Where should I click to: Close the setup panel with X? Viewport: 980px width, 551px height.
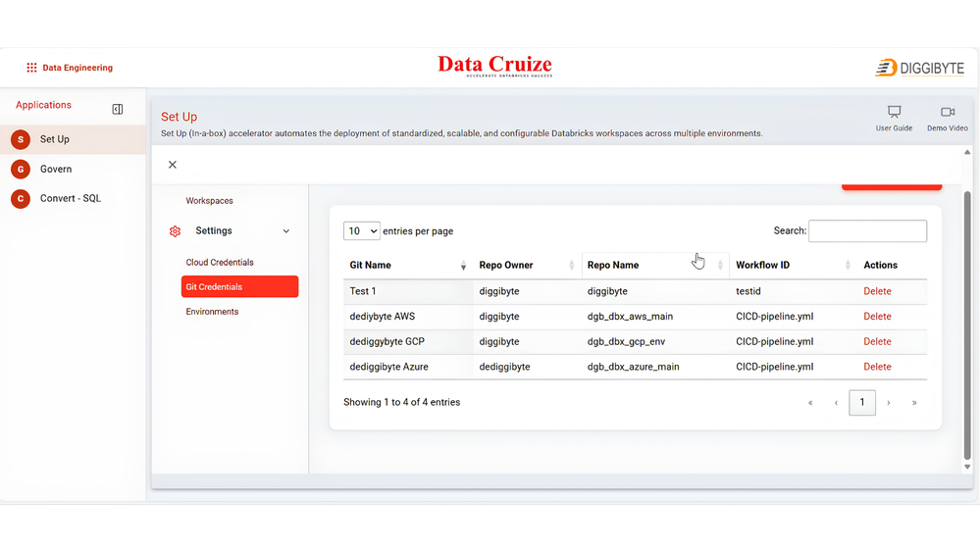click(173, 165)
